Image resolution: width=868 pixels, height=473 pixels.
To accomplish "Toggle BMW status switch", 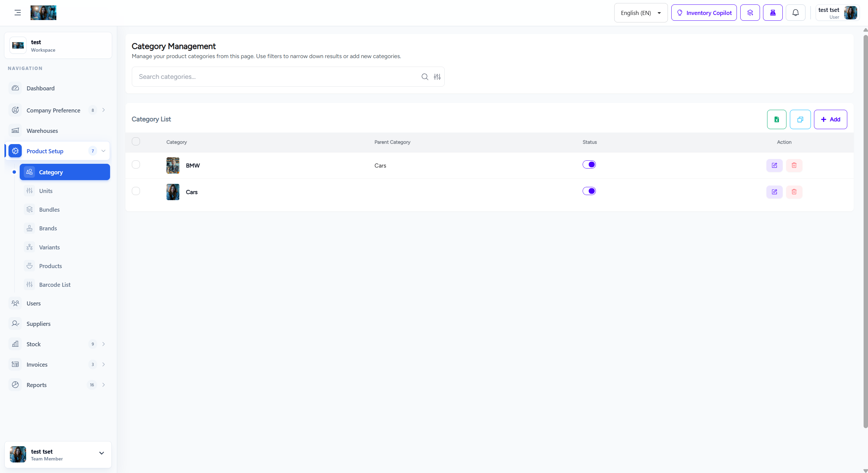I will pyautogui.click(x=589, y=164).
